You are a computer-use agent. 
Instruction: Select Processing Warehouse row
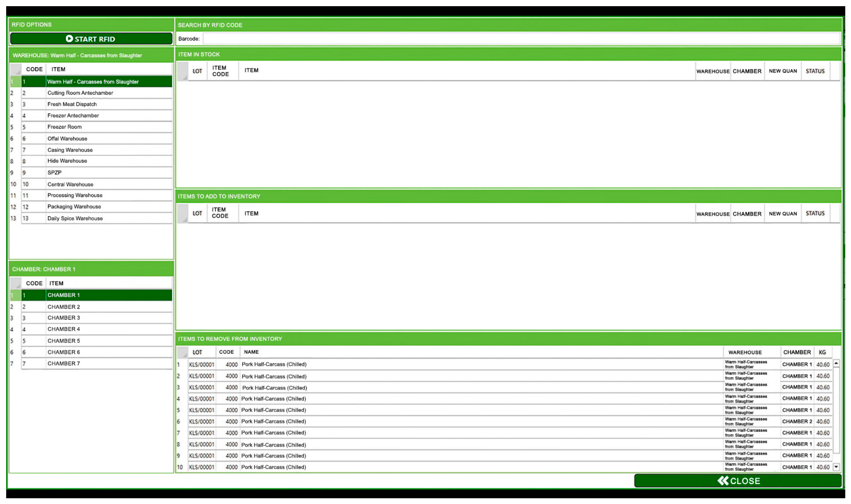coord(91,195)
